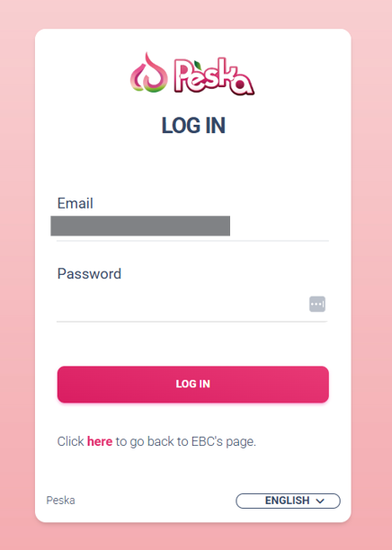
Task: Click the underline beneath the Password field
Action: coord(192,322)
